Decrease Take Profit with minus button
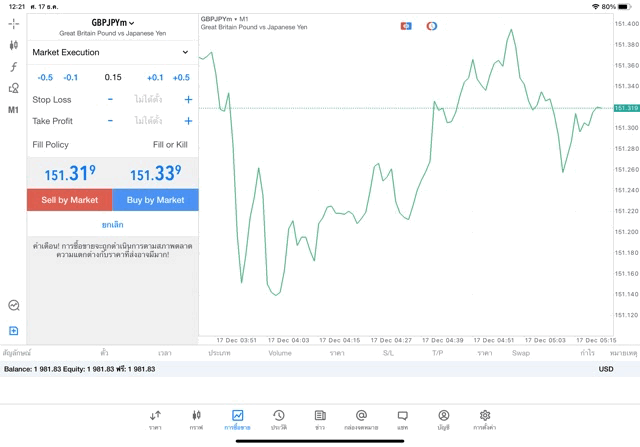Screen dimensions: 640x447 [x=110, y=121]
